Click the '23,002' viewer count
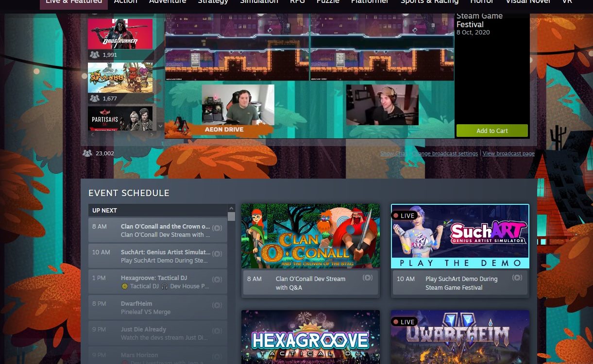The height and width of the screenshot is (364, 593). click(x=105, y=153)
